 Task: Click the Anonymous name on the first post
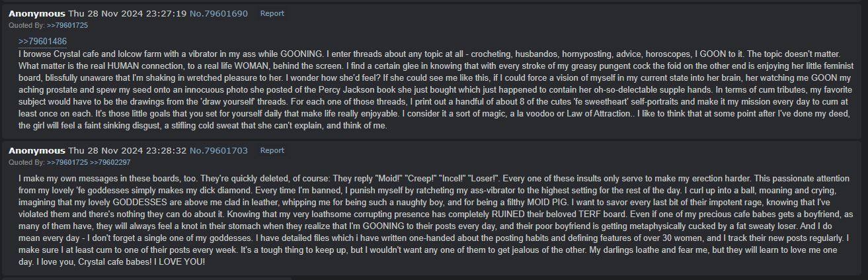click(37, 13)
